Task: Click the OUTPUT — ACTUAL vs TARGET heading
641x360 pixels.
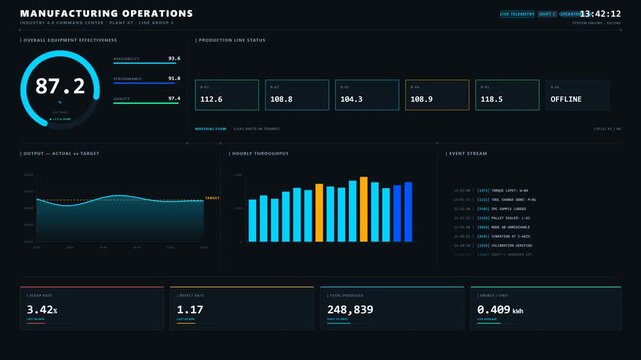Action: point(60,153)
